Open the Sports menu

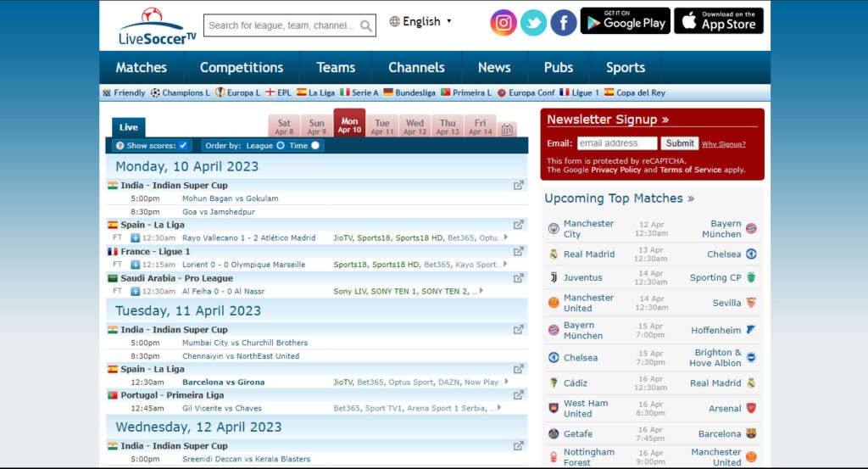(x=626, y=68)
